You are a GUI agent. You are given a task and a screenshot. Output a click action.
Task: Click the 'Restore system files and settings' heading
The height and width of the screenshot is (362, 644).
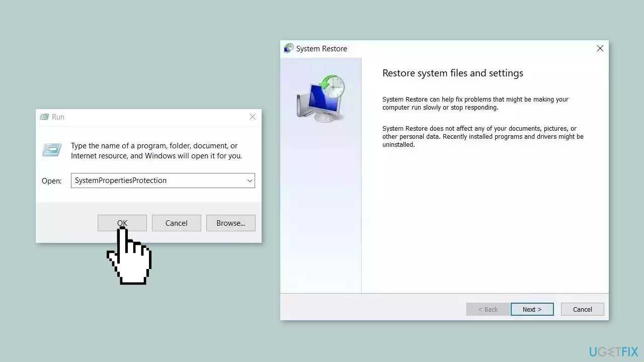453,73
